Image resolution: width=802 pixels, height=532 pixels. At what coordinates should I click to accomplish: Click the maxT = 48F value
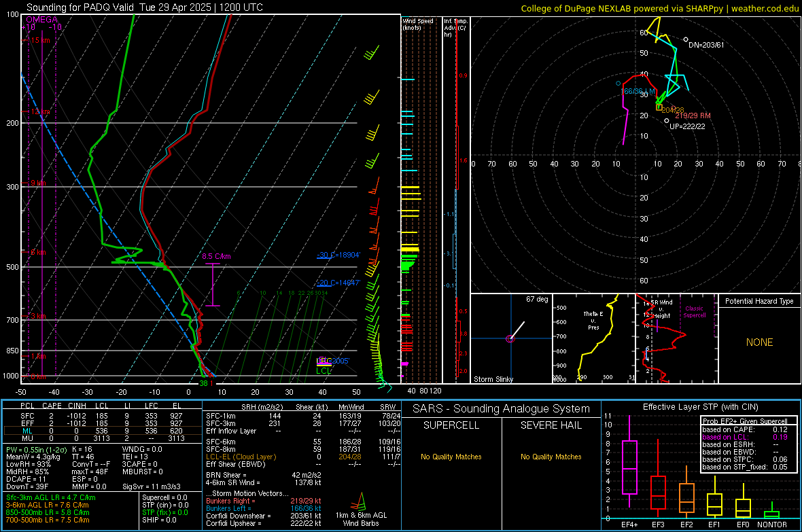(x=90, y=472)
